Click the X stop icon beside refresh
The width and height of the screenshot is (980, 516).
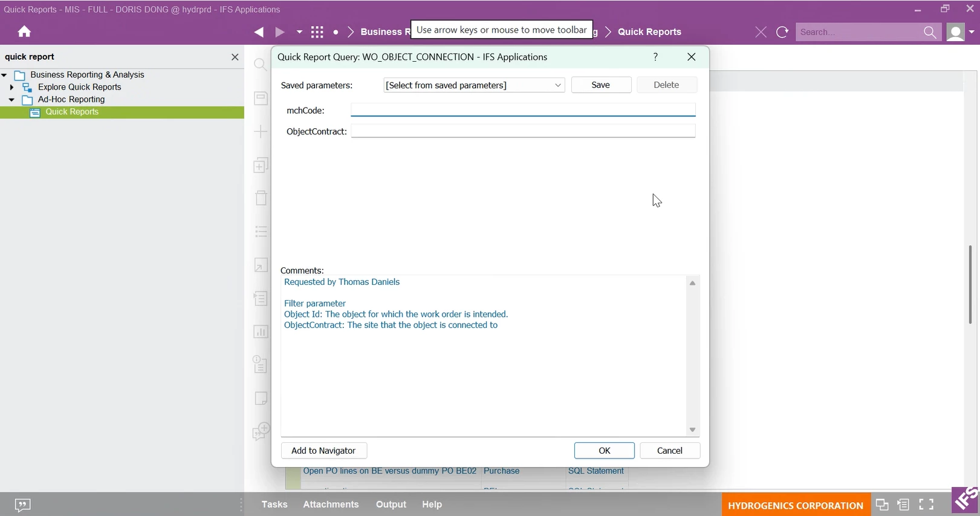pyautogui.click(x=761, y=32)
